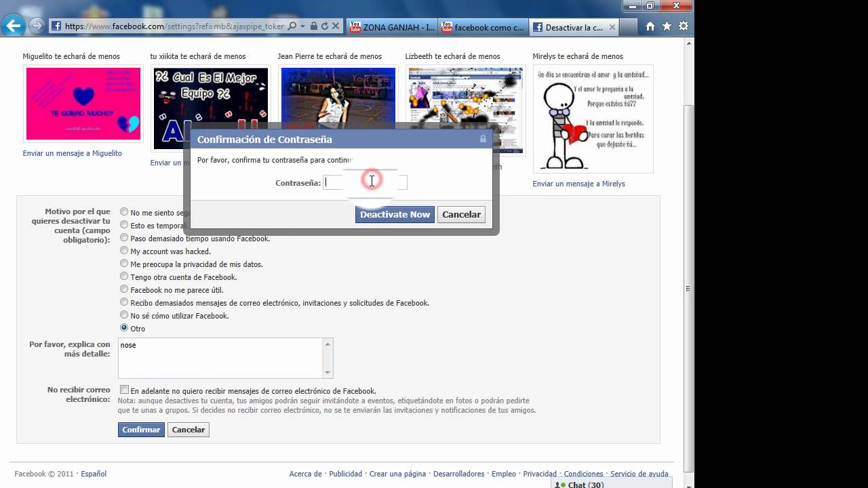Click the security lock icon in address bar
This screenshot has height=488, width=868.
tap(313, 26)
